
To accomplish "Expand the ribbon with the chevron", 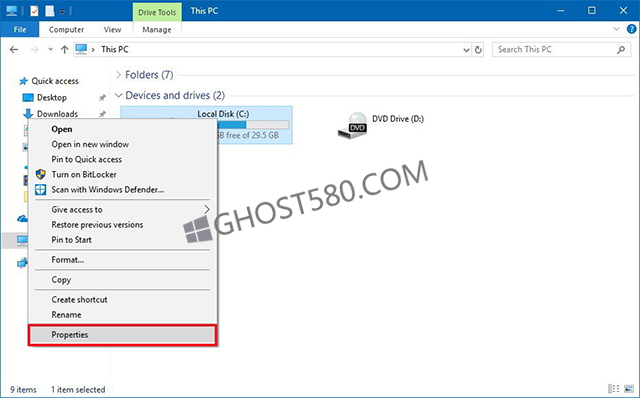I will 616,29.
